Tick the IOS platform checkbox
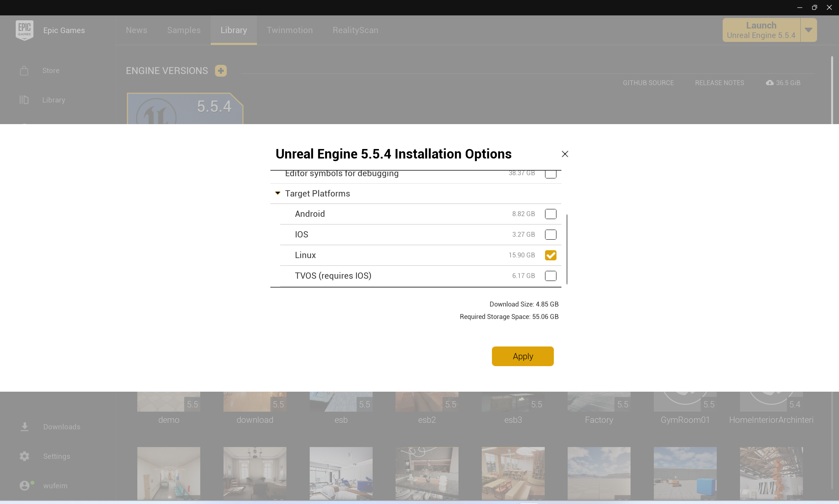839x504 pixels. (x=551, y=234)
